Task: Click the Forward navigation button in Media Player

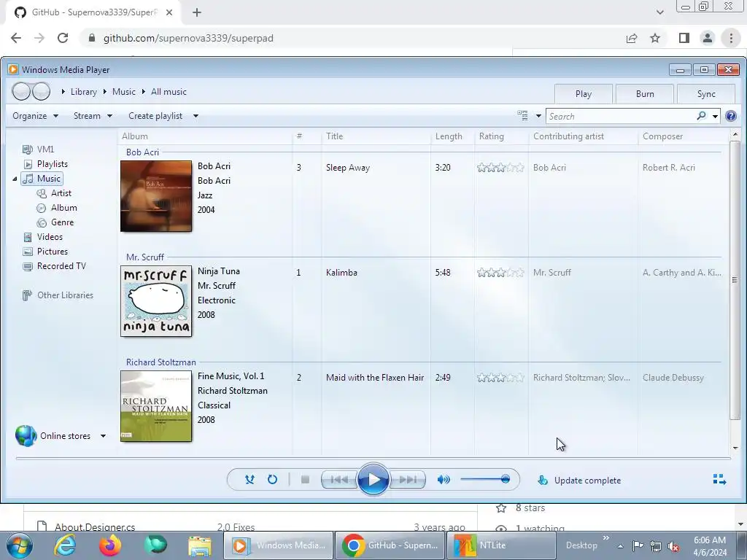Action: (x=41, y=91)
